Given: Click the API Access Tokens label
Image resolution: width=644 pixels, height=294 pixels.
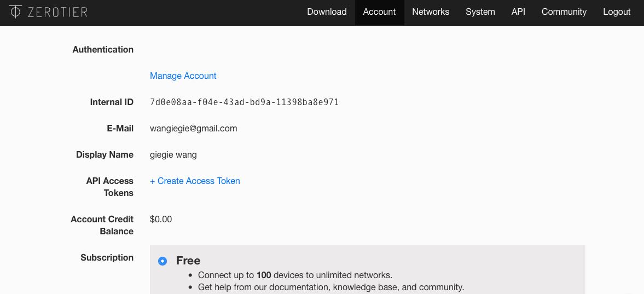Looking at the screenshot, I should [x=109, y=187].
